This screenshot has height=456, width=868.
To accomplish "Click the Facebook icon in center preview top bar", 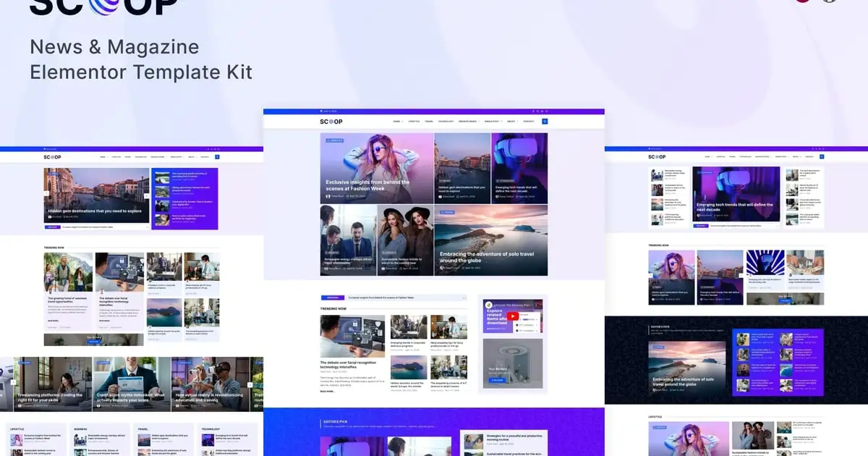I will (x=534, y=112).
